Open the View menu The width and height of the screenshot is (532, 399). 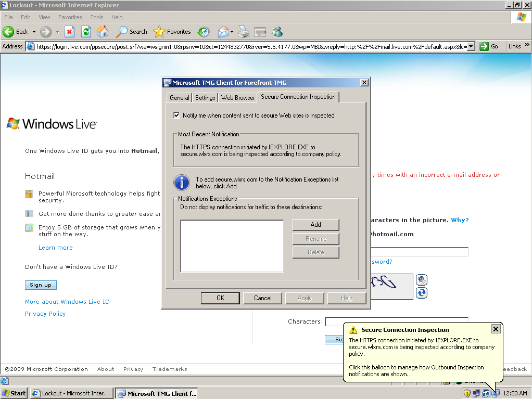click(x=44, y=17)
